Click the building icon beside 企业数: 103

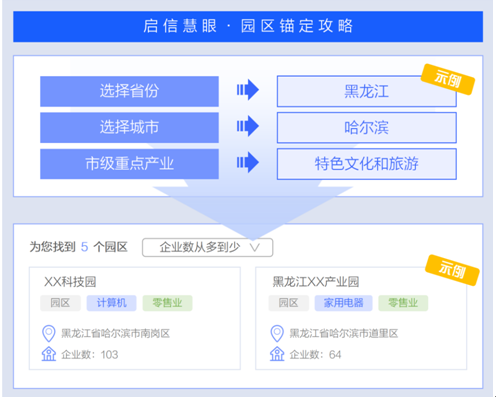click(49, 354)
